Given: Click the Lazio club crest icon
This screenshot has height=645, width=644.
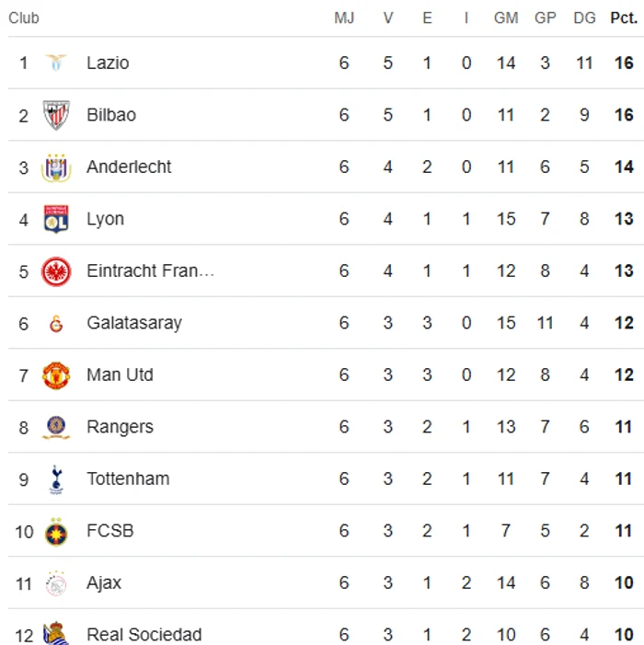Looking at the screenshot, I should pos(56,63).
